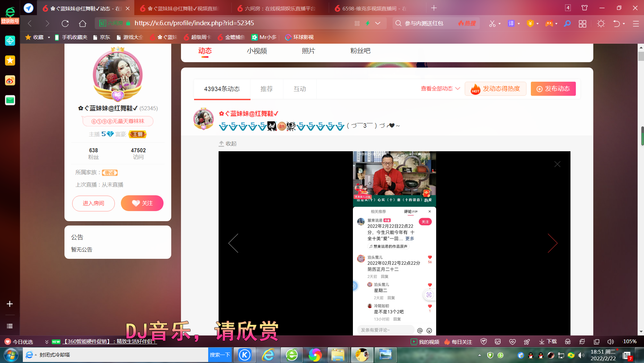Collapse the post with 收起
Screen dimensions: 644x363
pos(228,144)
